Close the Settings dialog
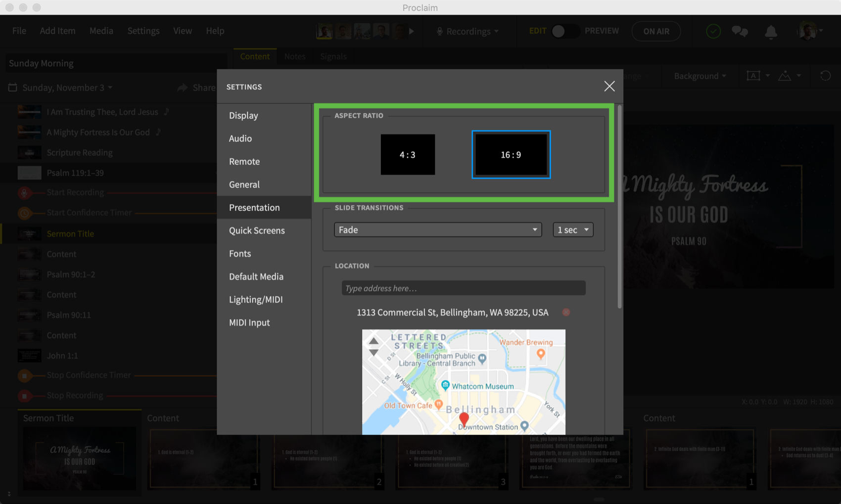Viewport: 841px width, 504px height. coord(609,86)
